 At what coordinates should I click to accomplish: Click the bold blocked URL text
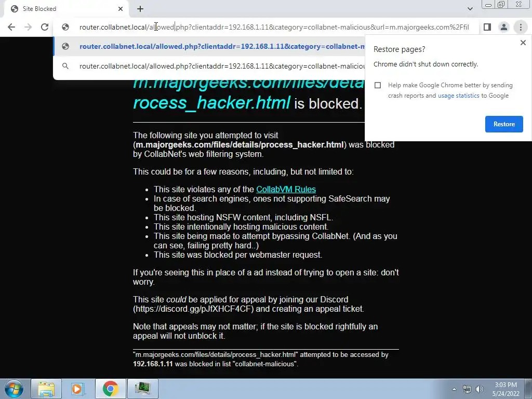(240, 145)
